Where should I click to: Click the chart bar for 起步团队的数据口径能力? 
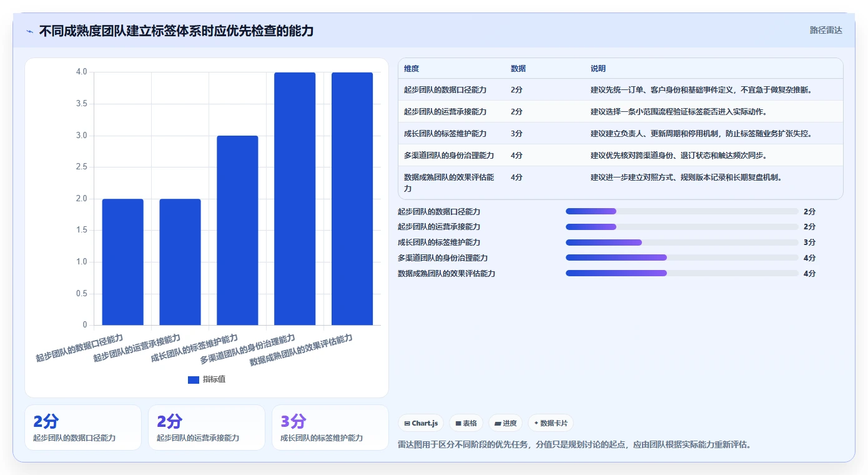click(x=123, y=262)
